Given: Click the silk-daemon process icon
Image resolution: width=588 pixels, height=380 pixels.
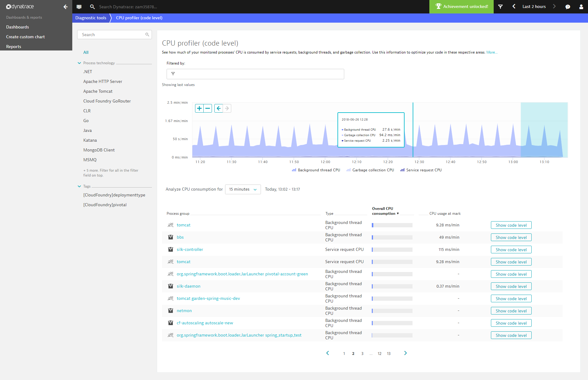Looking at the screenshot, I should [x=171, y=286].
